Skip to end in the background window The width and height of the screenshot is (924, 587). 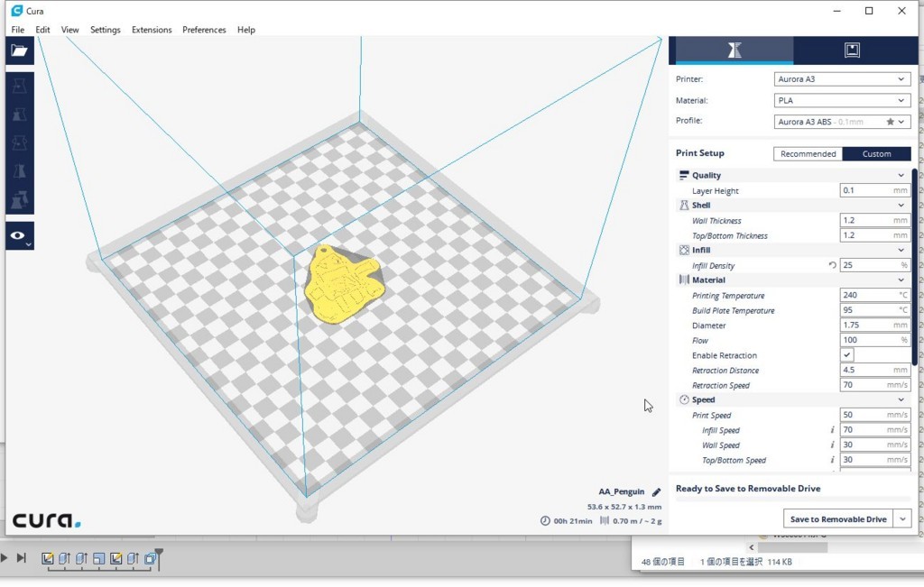pyautogui.click(x=22, y=557)
